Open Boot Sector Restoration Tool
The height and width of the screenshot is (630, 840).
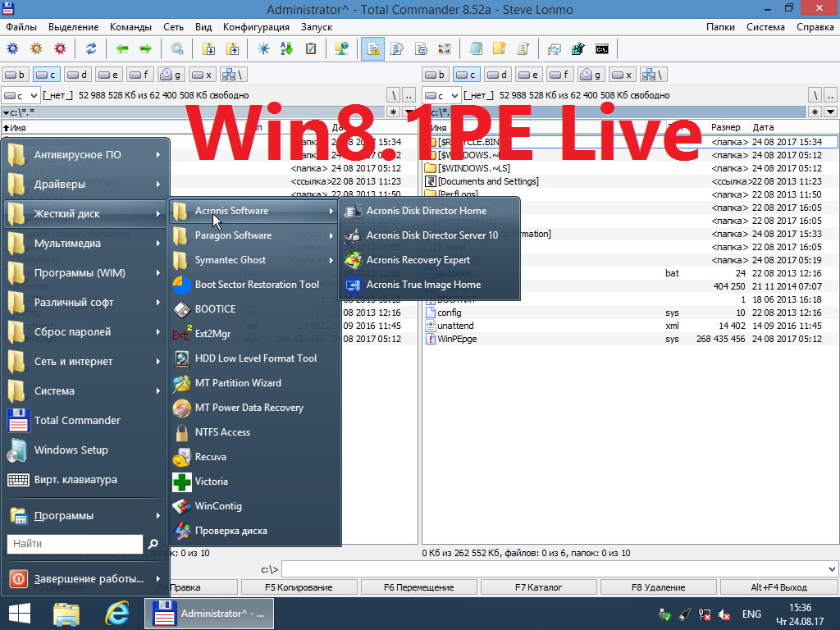click(254, 285)
